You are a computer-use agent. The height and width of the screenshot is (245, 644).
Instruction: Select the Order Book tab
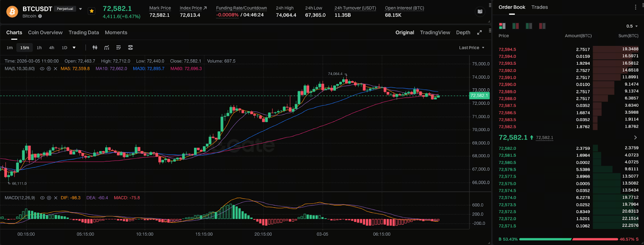(512, 7)
